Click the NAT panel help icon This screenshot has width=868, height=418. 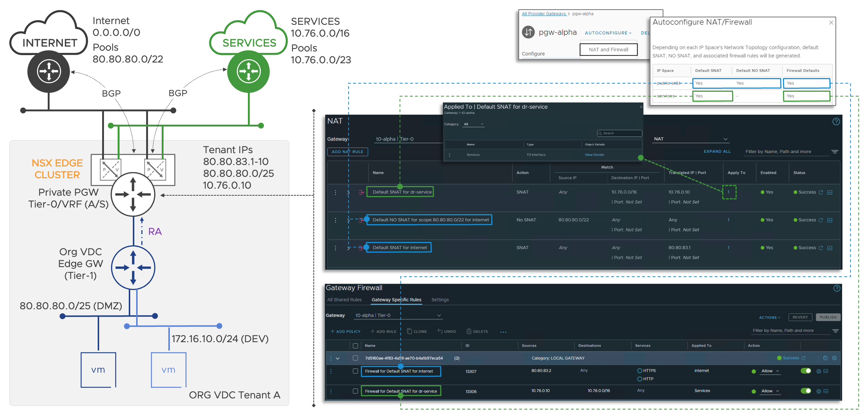836,122
